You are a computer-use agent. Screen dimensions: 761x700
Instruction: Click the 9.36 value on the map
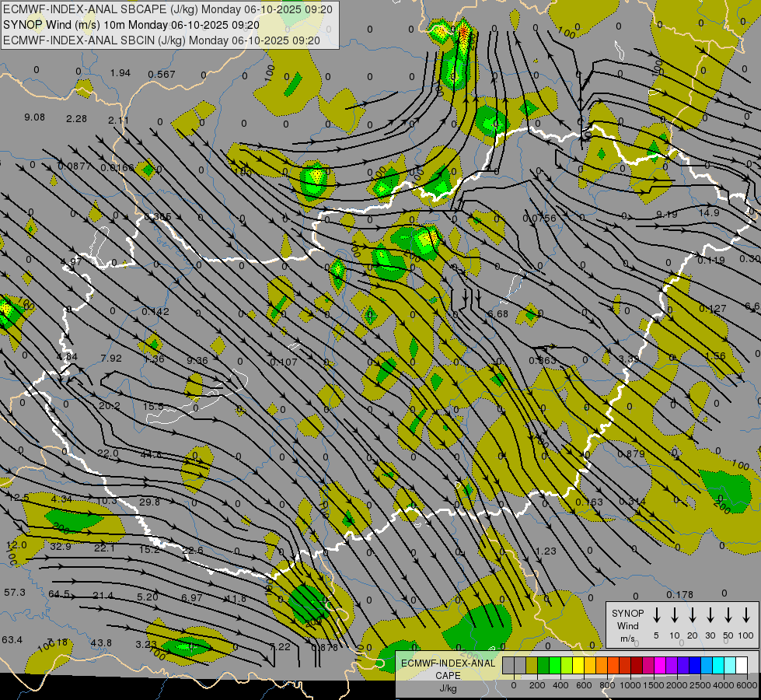[x=197, y=360]
